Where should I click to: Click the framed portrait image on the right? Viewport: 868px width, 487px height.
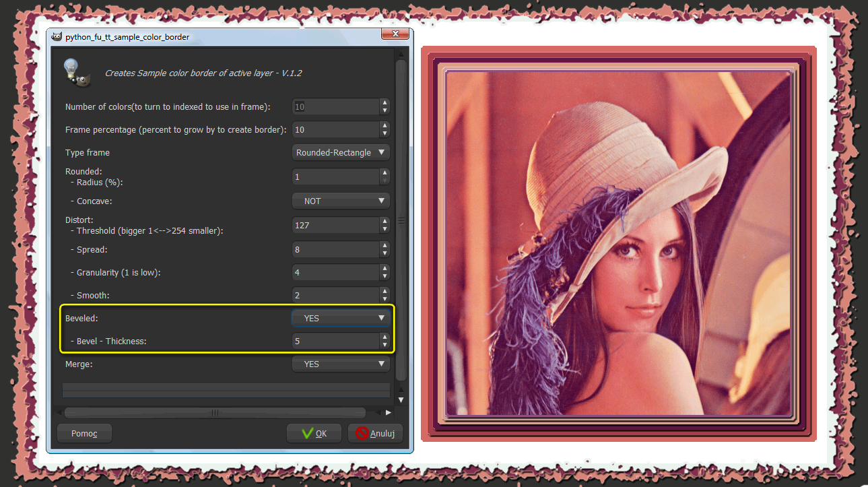[x=618, y=243]
